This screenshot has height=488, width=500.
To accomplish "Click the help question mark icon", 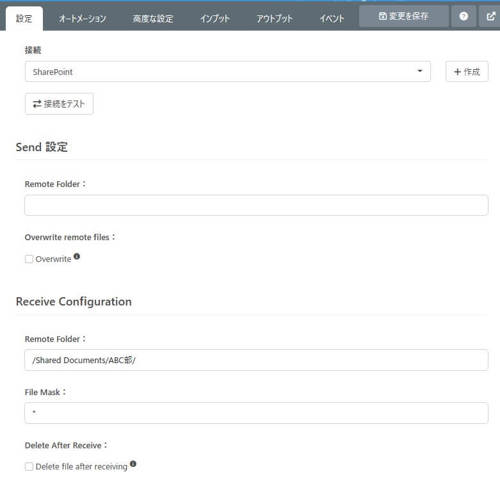I will [463, 16].
